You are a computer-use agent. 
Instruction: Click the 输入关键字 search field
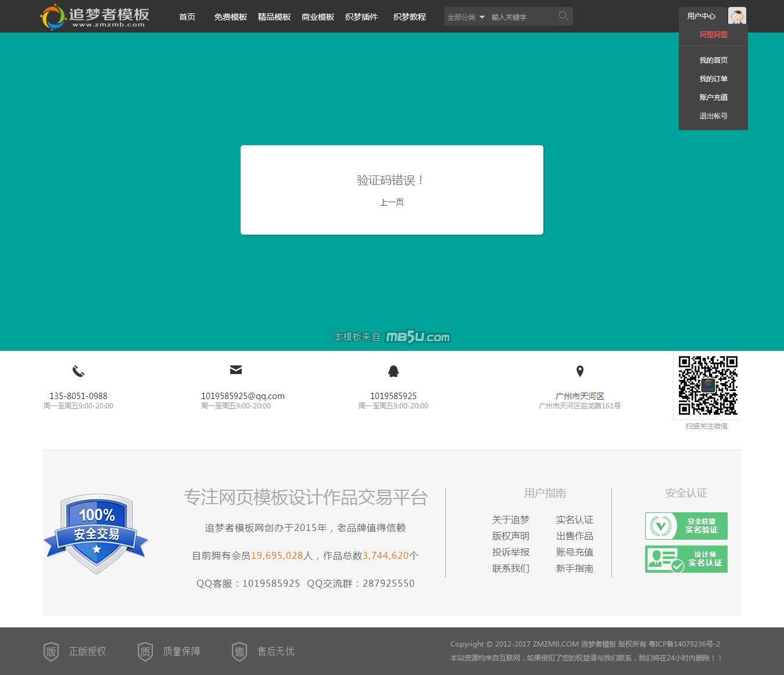pos(520,17)
